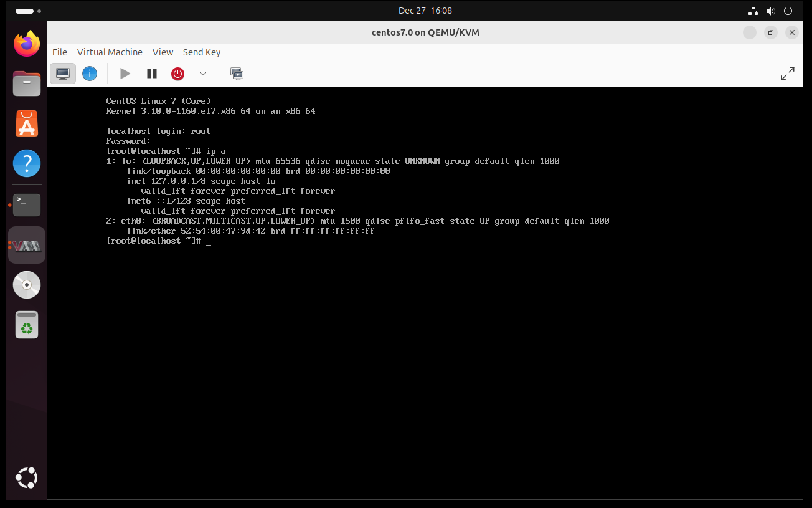Show the graphical console view
This screenshot has width=812, height=508.
63,74
